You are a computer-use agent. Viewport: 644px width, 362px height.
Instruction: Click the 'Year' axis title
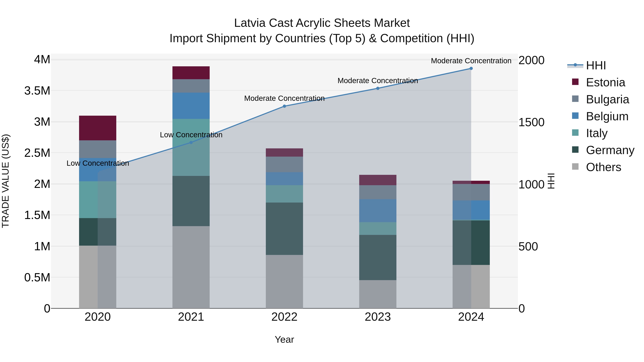pos(284,339)
